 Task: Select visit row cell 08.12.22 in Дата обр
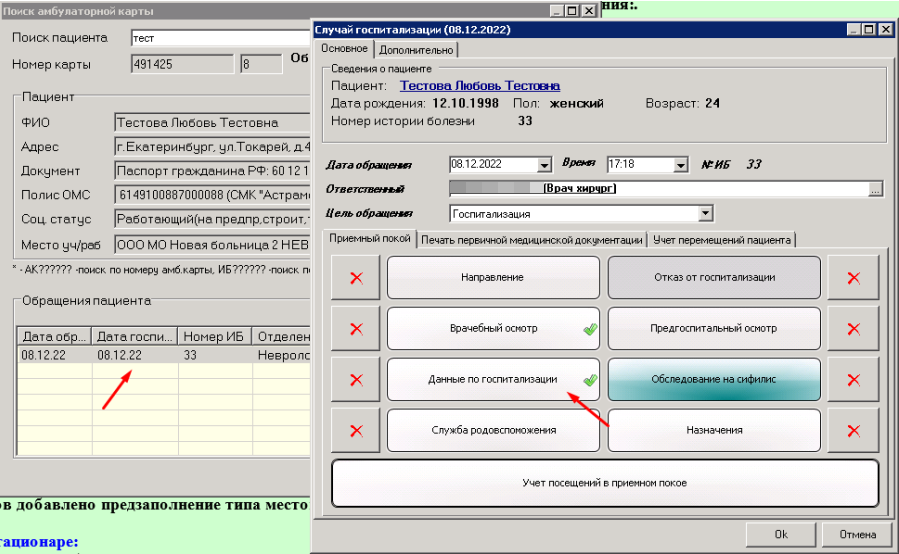54,355
